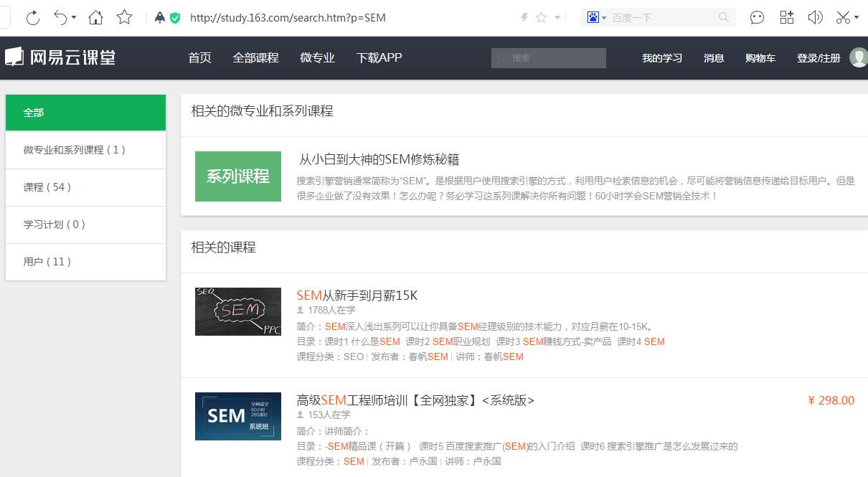Click the magnifier icon in the site search box

[x=501, y=58]
